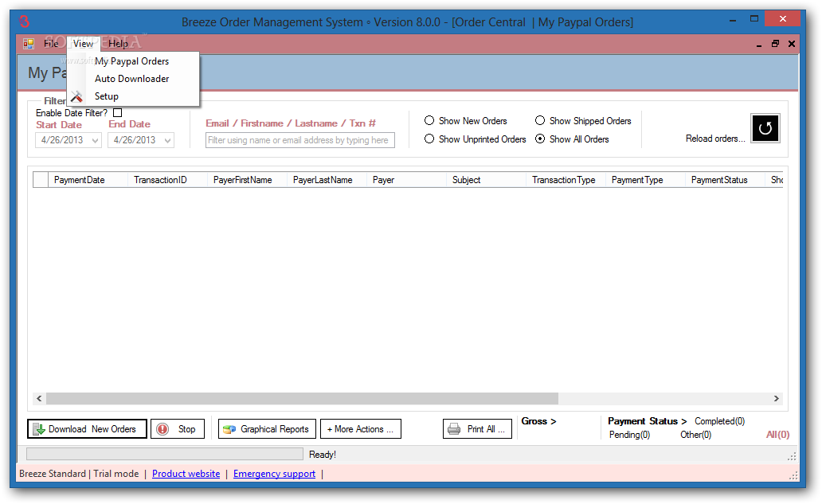Click Download New Orders button
Viewport: 822px width, 504px height.
tap(87, 429)
